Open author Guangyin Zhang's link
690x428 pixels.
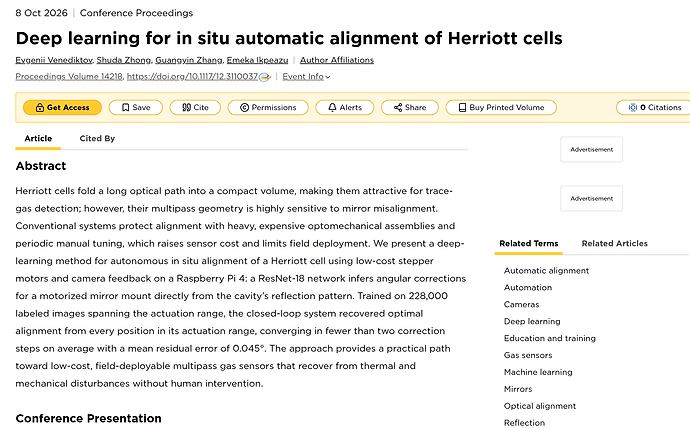(189, 60)
